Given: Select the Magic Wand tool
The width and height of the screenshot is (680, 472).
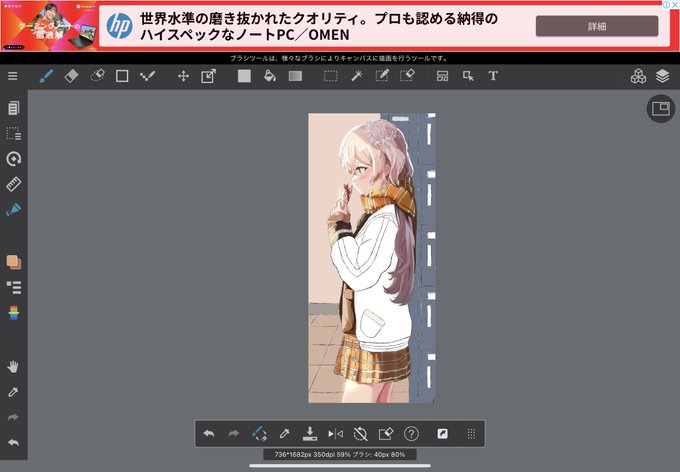Looking at the screenshot, I should (x=356, y=76).
